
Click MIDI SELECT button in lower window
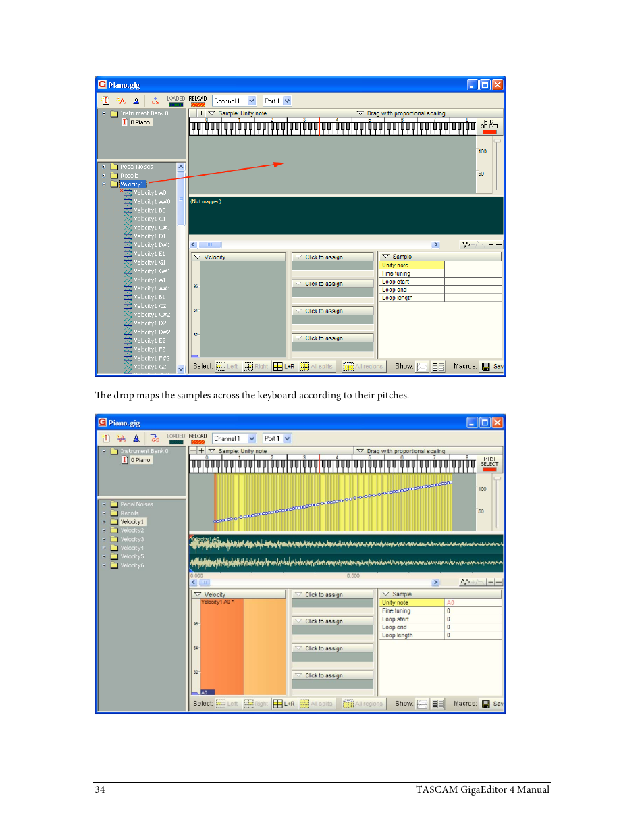(489, 464)
